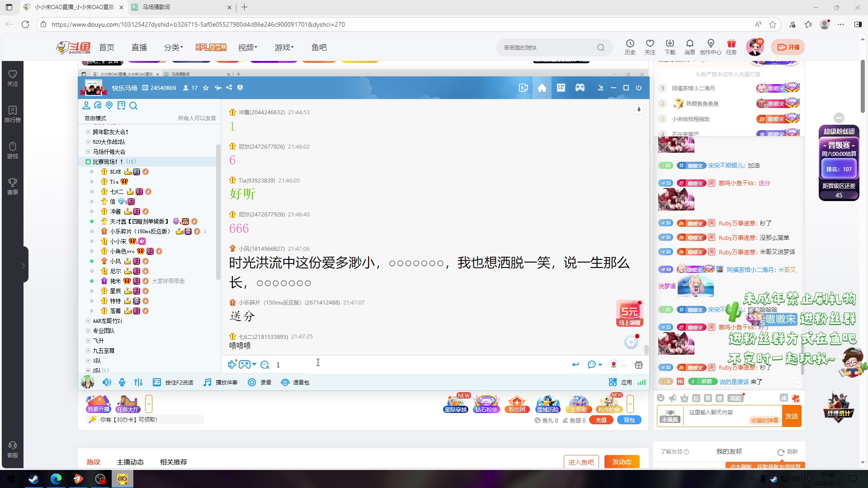Click the refresh icon next to 刷新

pyautogui.click(x=781, y=452)
